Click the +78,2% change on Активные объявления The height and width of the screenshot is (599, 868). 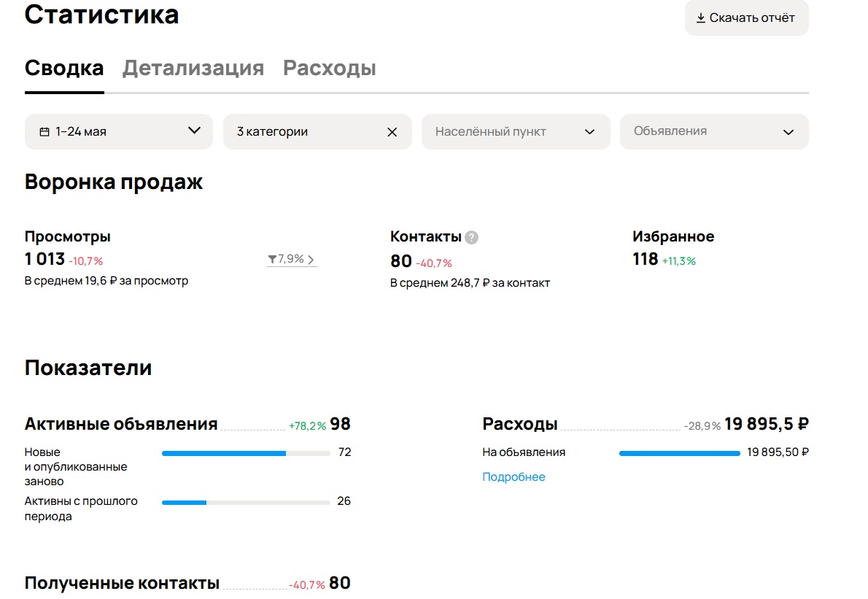[307, 426]
